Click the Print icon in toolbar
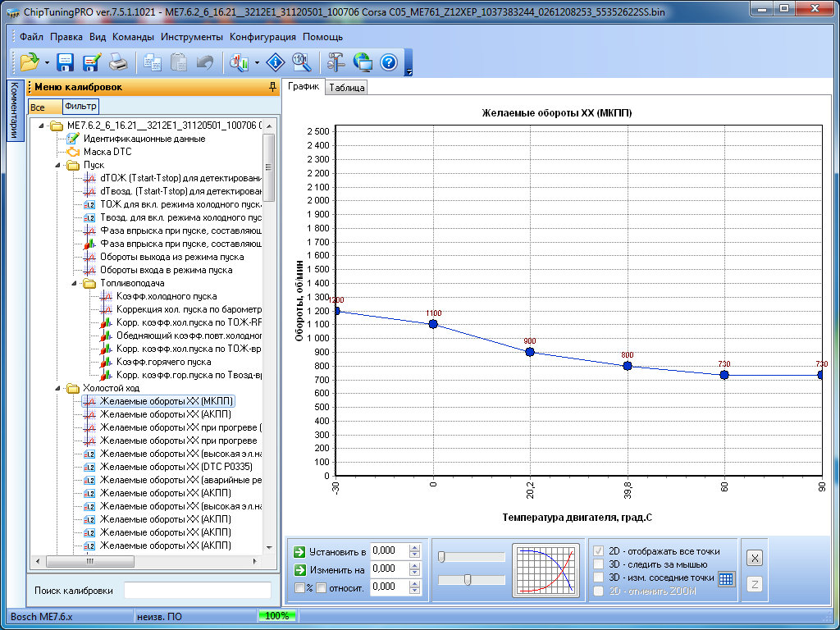This screenshot has width=840, height=630. 118,62
